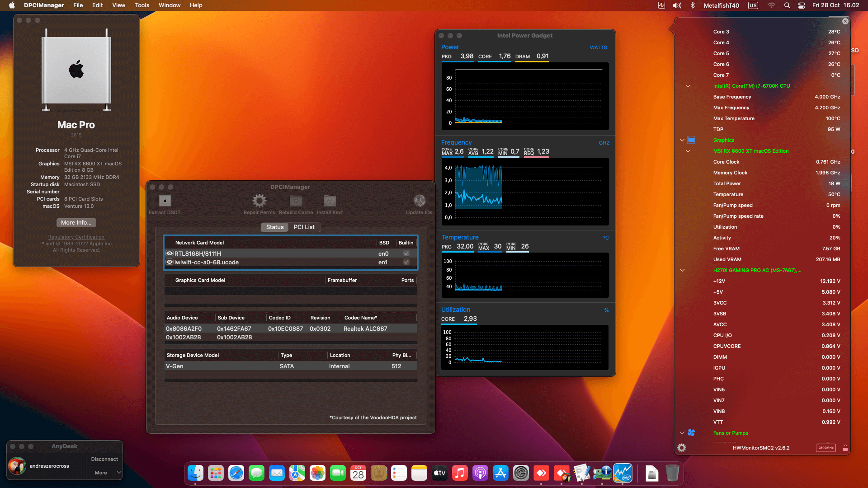868x488 pixels.
Task: Click the 2500MHz frequency control in HWMonitorSMC2
Action: tap(826, 448)
